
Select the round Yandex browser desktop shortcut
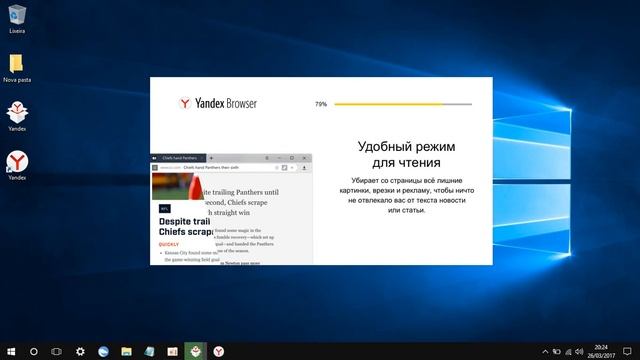[17, 165]
